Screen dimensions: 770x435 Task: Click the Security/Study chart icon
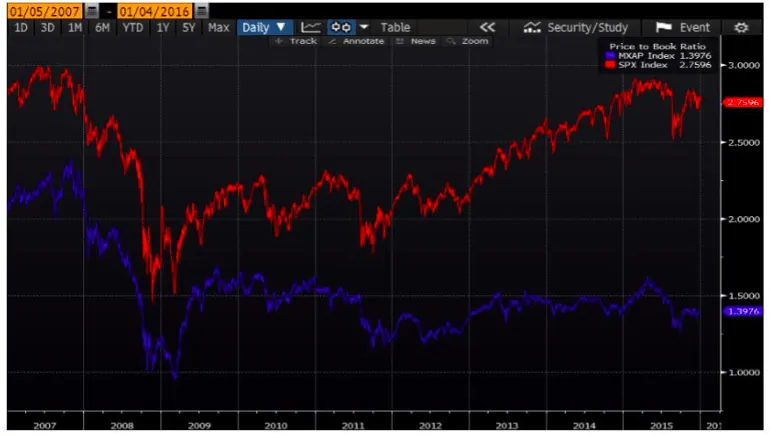pos(532,27)
